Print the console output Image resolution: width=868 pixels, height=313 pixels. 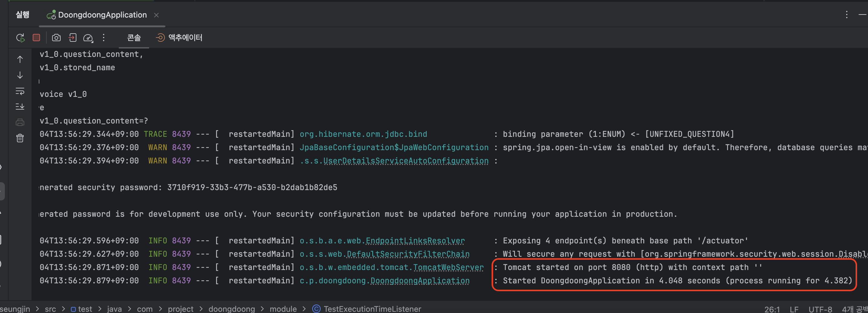[x=20, y=122]
